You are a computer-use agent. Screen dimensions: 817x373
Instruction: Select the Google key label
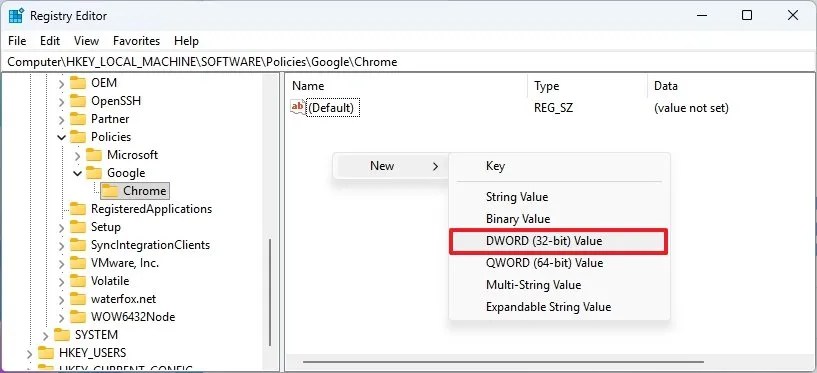[x=126, y=172]
